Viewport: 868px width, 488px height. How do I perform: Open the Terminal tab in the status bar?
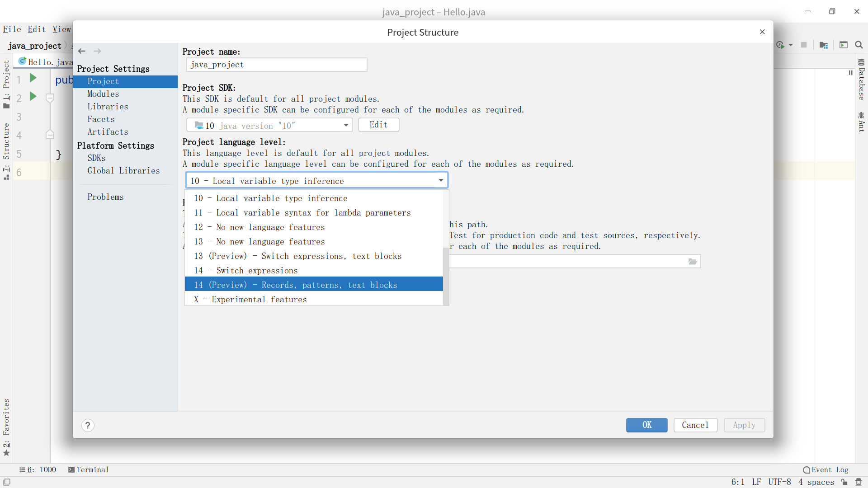(89, 469)
